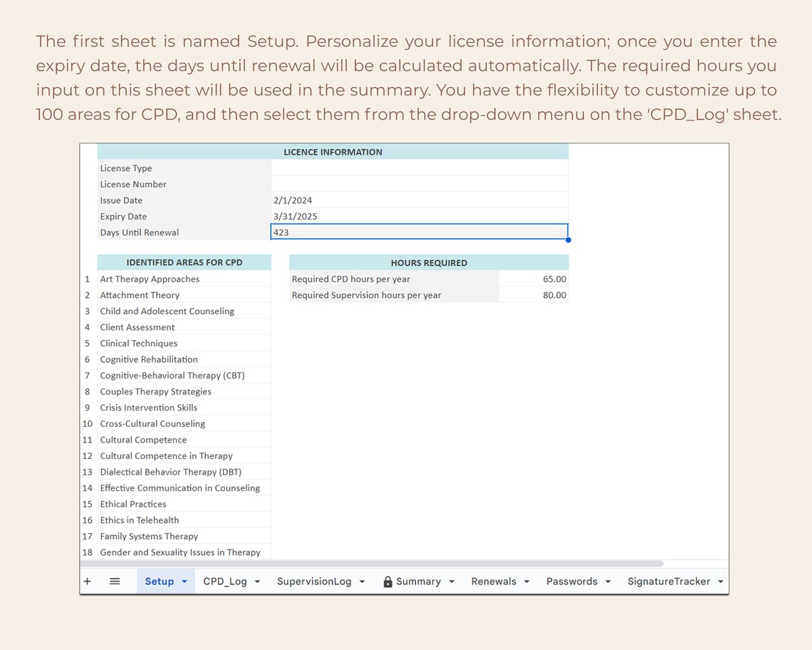Open the SignatureTracker tab dropdown arrow
Viewport: 812px width, 650px height.
coord(721,581)
